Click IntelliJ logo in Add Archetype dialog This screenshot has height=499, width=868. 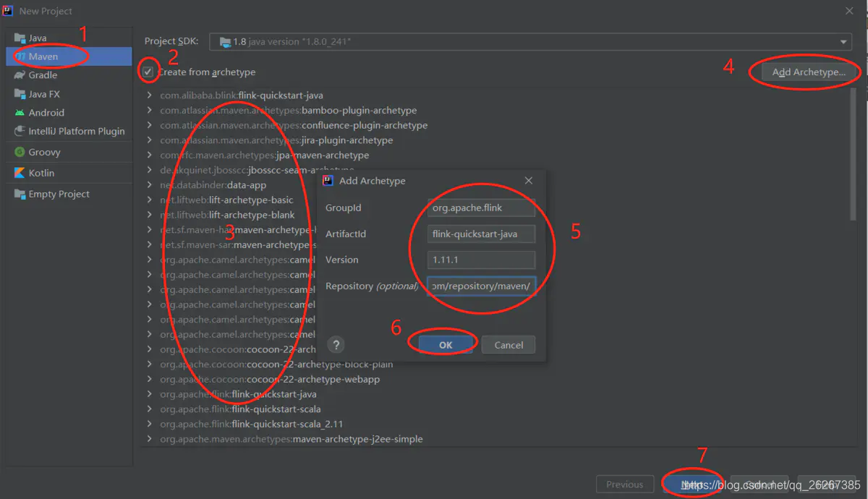pyautogui.click(x=328, y=181)
